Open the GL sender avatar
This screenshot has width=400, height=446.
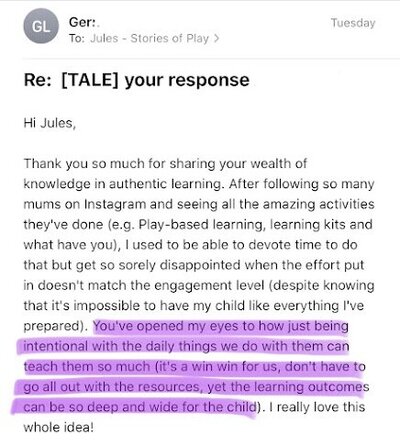(x=41, y=26)
